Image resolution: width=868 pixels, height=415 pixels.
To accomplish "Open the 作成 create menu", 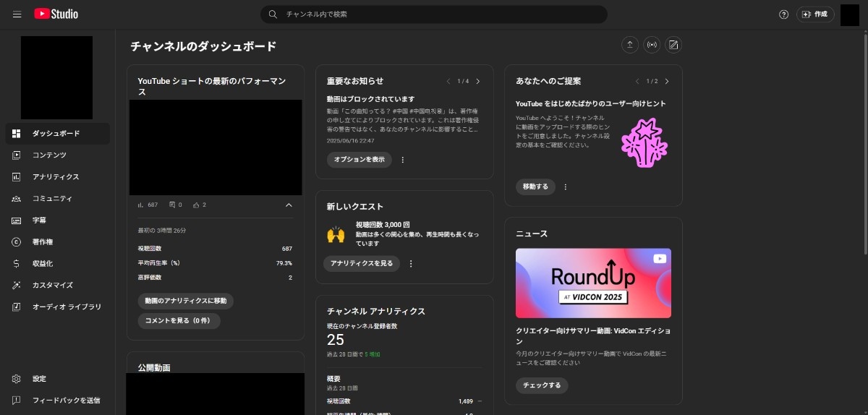I will point(815,14).
